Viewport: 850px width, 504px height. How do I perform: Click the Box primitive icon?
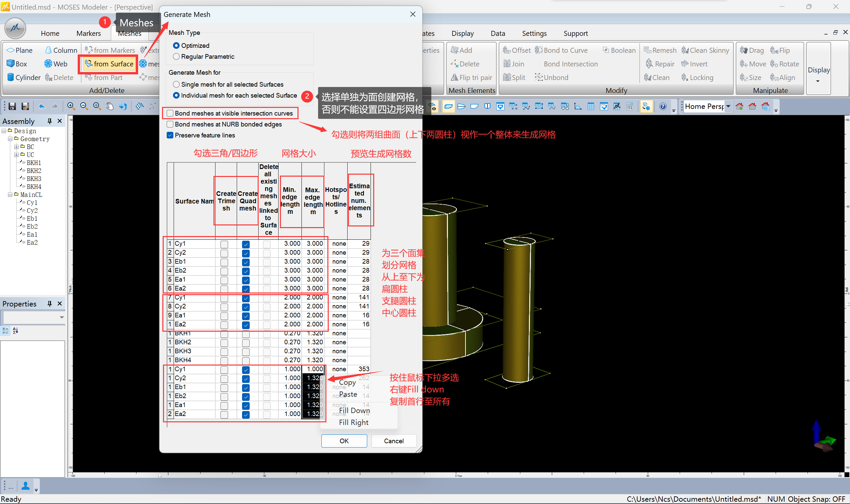11,64
